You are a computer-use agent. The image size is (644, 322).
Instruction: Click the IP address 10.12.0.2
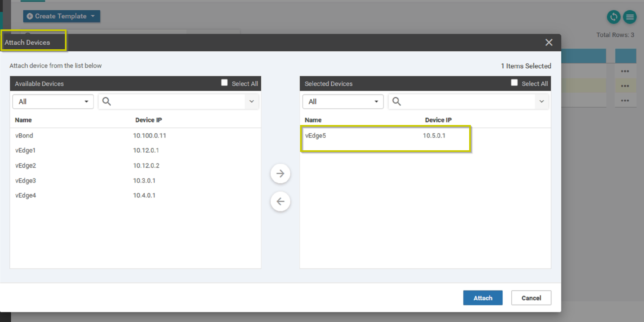[x=146, y=166]
